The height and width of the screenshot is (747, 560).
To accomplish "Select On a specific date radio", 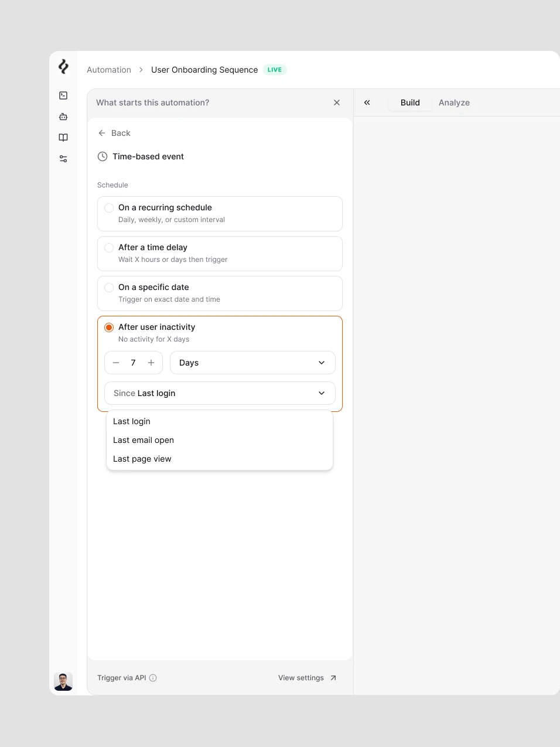I will tap(109, 288).
